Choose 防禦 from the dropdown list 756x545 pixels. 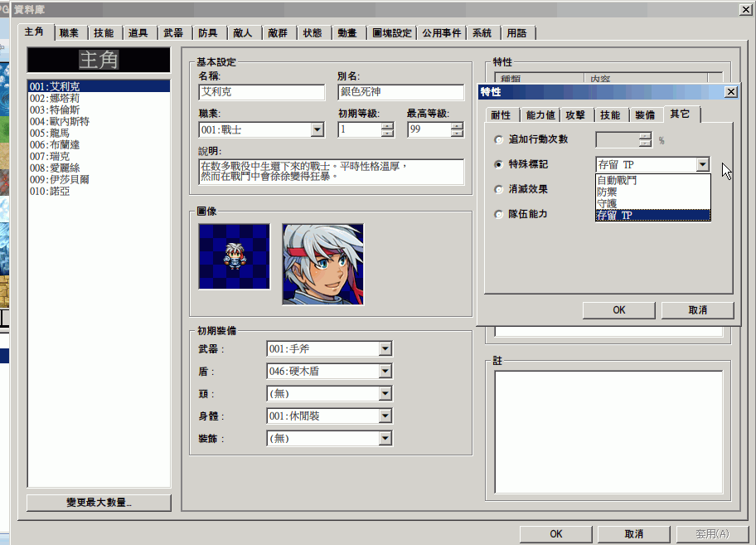tap(653, 192)
